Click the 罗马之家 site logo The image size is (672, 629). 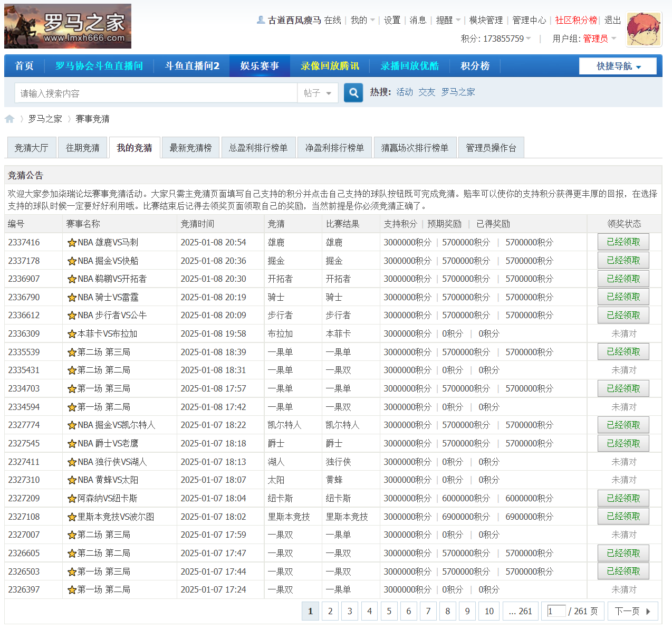(x=68, y=26)
